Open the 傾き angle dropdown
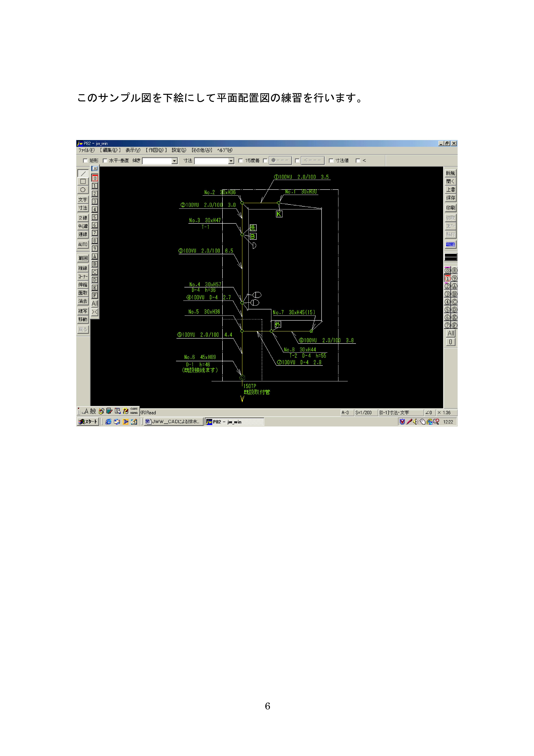 [x=174, y=161]
